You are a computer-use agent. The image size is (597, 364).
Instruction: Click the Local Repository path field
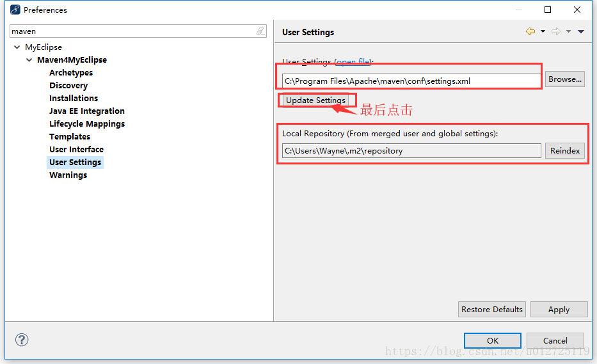point(411,151)
